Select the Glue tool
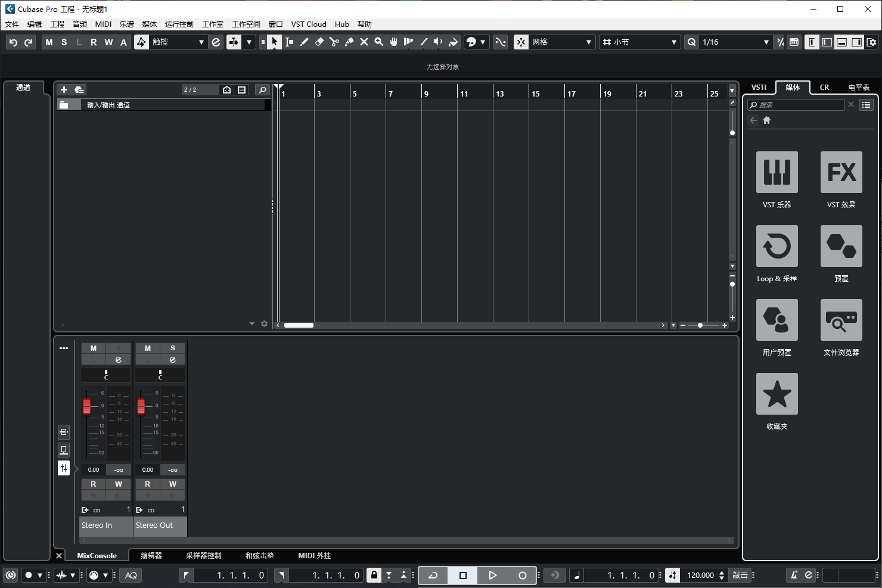Viewport: 882px width, 588px height. point(349,42)
